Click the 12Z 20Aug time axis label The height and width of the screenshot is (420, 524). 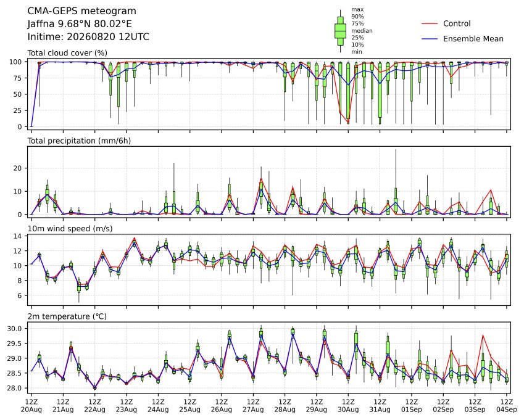point(31,406)
